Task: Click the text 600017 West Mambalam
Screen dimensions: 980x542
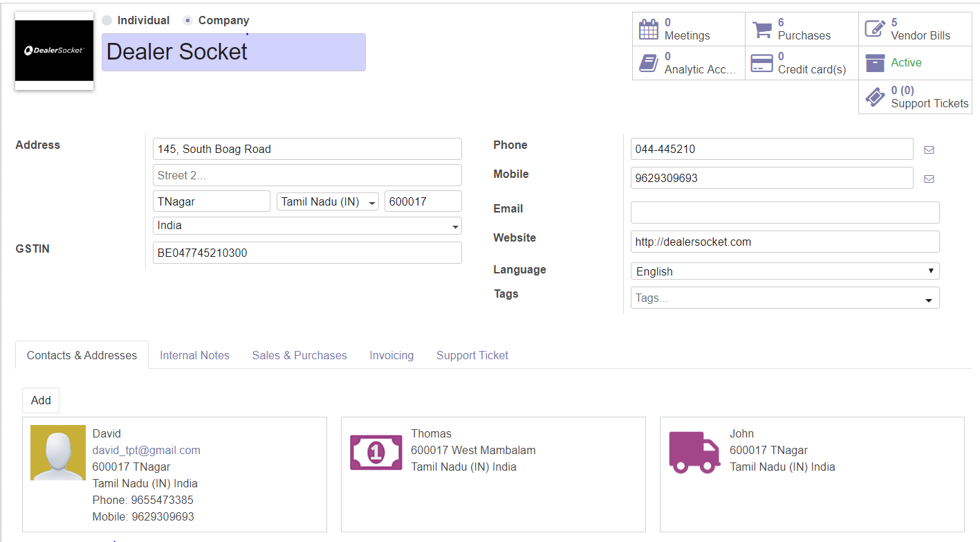Action: (x=474, y=450)
